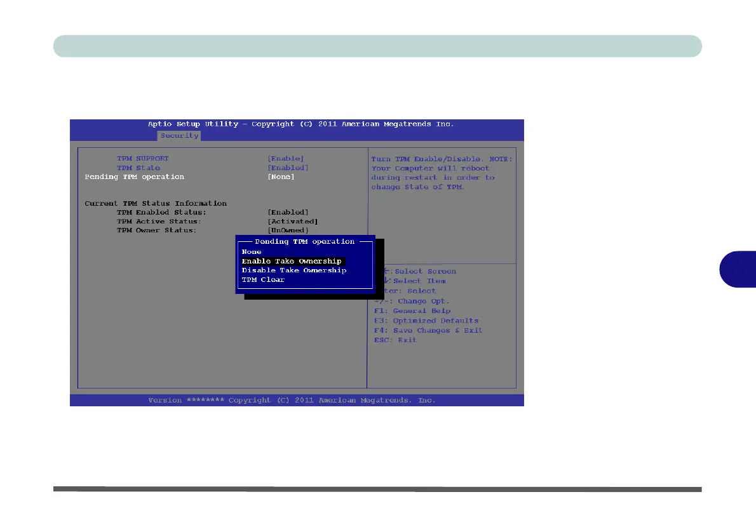Click the Select Screen key hint

(420, 271)
